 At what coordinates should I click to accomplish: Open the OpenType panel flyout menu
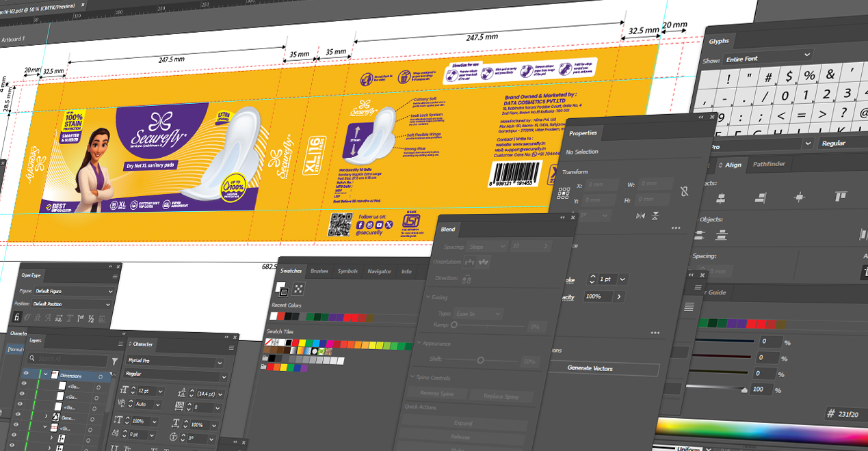115,277
